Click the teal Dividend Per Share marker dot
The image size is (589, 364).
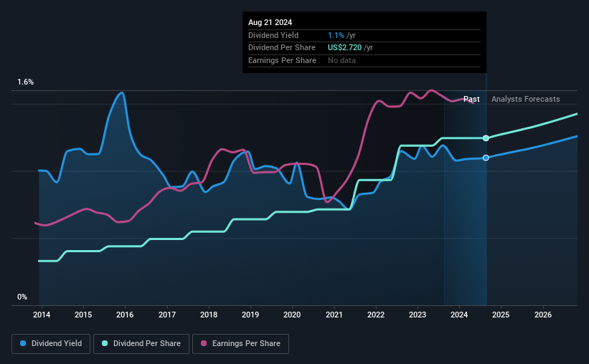(486, 138)
